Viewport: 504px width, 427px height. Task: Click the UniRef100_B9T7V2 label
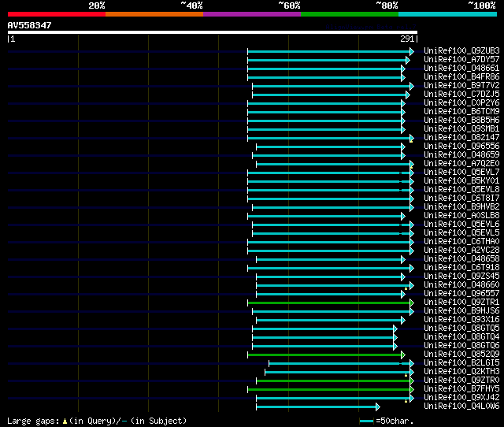pos(461,86)
